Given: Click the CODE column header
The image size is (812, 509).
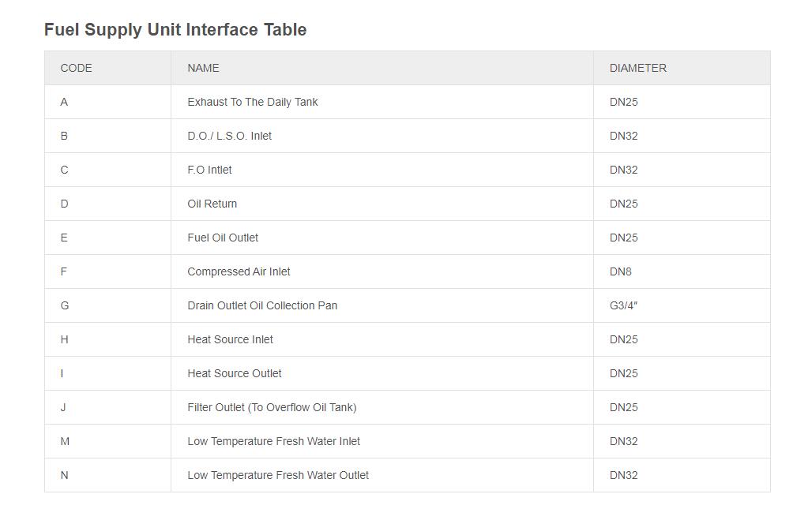Looking at the screenshot, I should [x=77, y=68].
